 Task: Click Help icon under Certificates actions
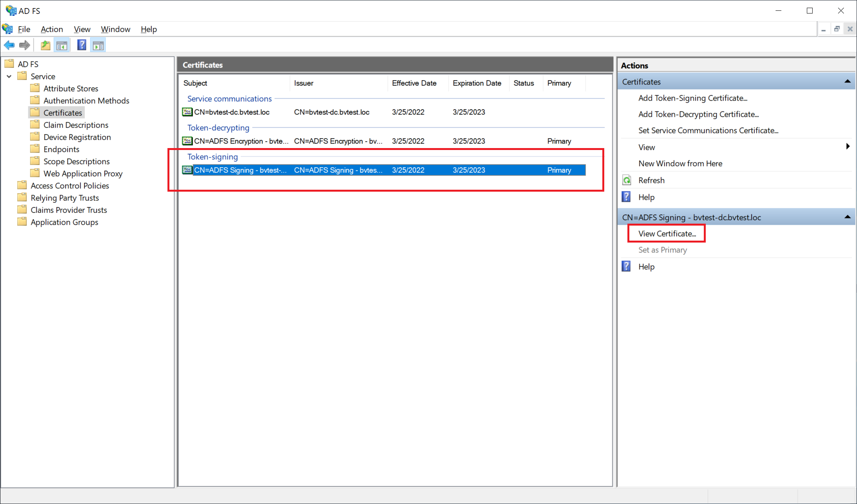click(x=626, y=197)
